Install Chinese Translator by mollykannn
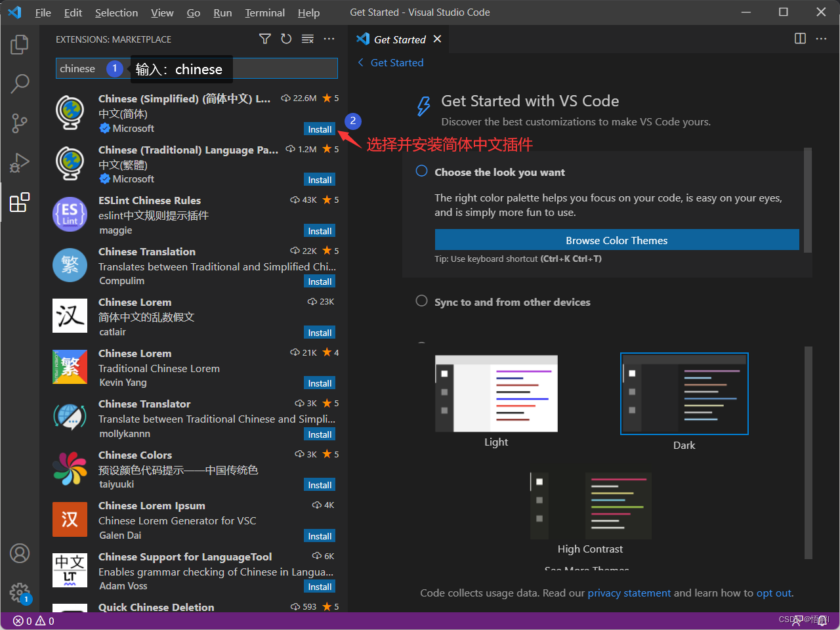The width and height of the screenshot is (840, 630). point(320,434)
